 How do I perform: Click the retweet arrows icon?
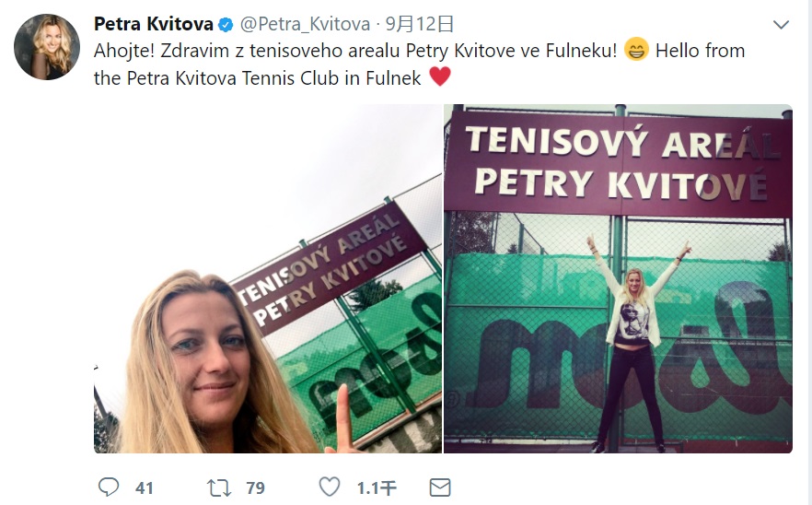tap(218, 487)
